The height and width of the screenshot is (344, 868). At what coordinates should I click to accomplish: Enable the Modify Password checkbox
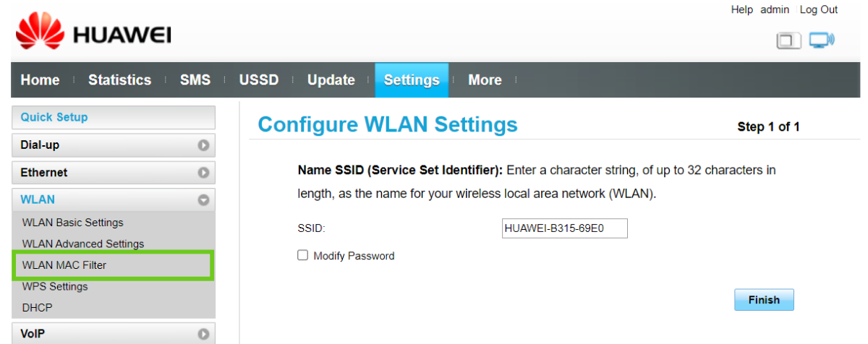tap(303, 255)
